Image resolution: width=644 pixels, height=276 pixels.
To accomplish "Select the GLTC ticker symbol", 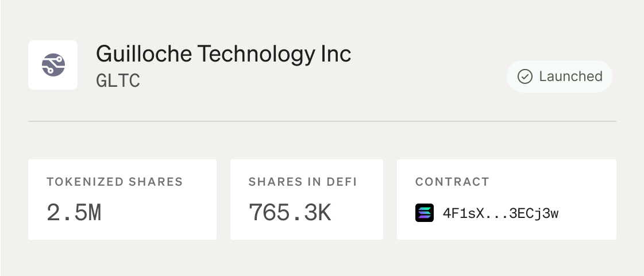I will (x=118, y=80).
